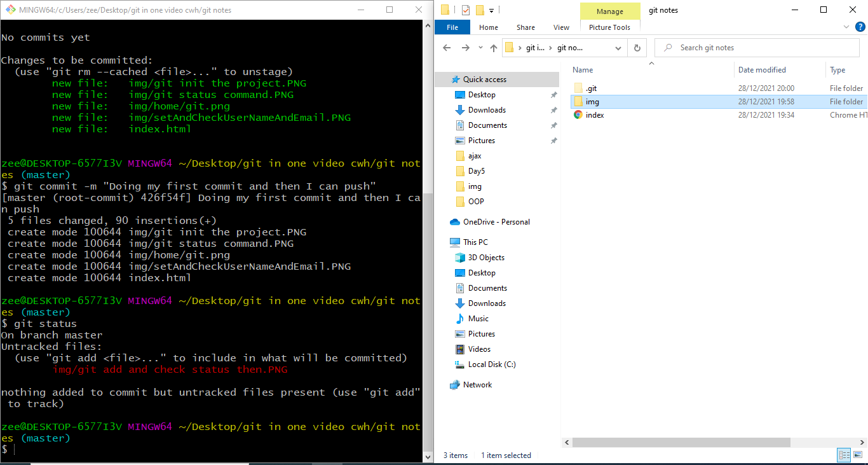Expand the chevron before 'git i...' in address bar

tap(520, 48)
